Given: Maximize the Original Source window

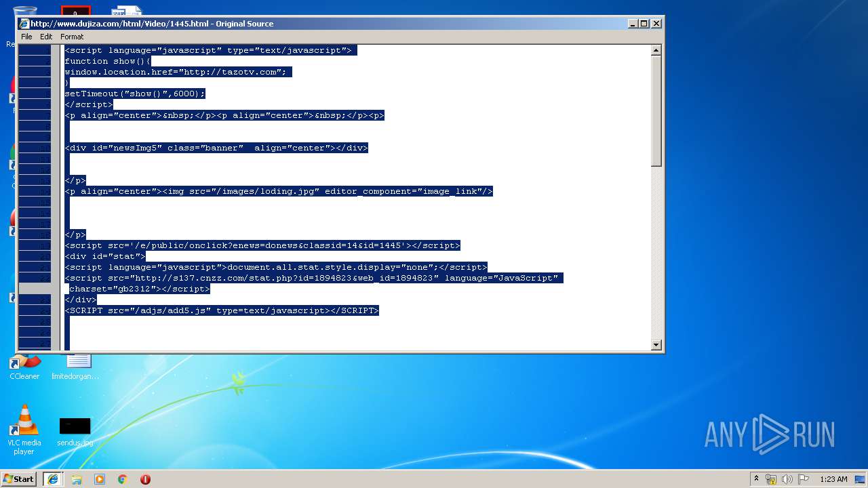Looking at the screenshot, I should pos(644,24).
